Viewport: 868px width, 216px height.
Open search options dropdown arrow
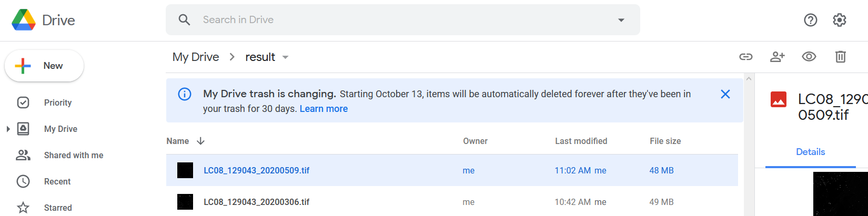621,20
